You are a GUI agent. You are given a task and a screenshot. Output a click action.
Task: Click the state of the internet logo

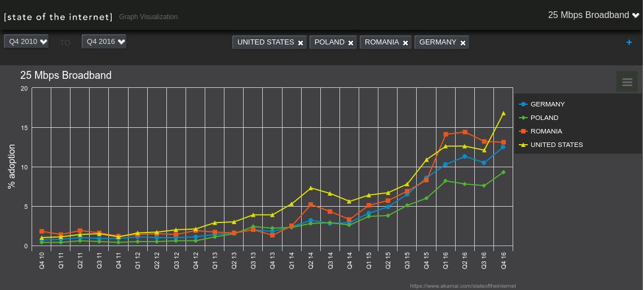pyautogui.click(x=58, y=17)
